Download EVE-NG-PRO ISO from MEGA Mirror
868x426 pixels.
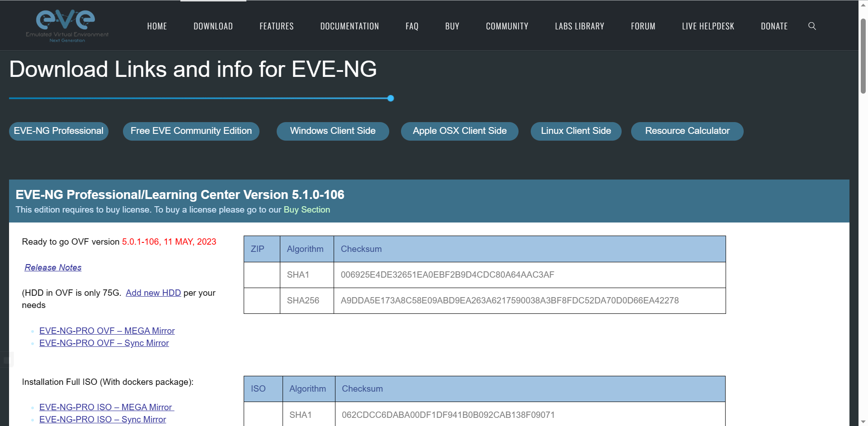pos(107,407)
